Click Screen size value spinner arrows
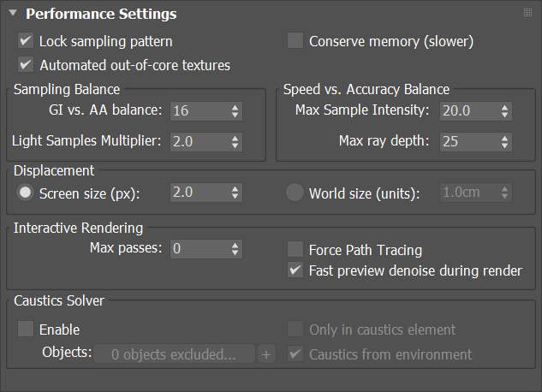 [x=235, y=193]
